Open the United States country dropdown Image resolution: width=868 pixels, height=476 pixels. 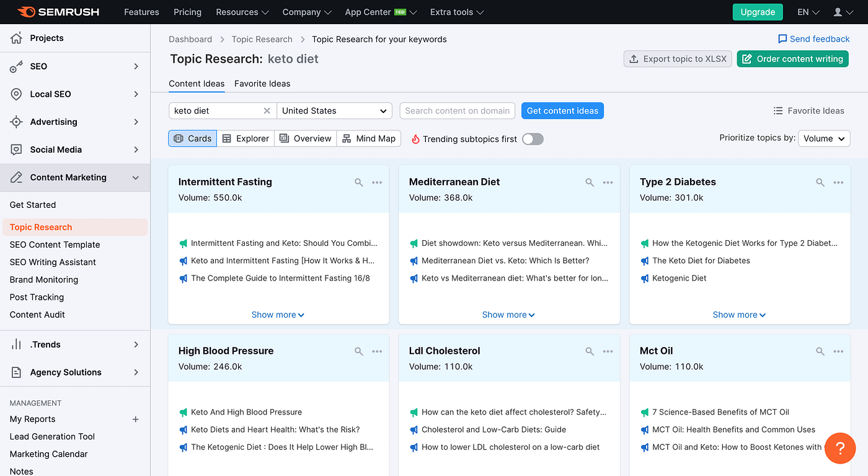[x=334, y=110]
